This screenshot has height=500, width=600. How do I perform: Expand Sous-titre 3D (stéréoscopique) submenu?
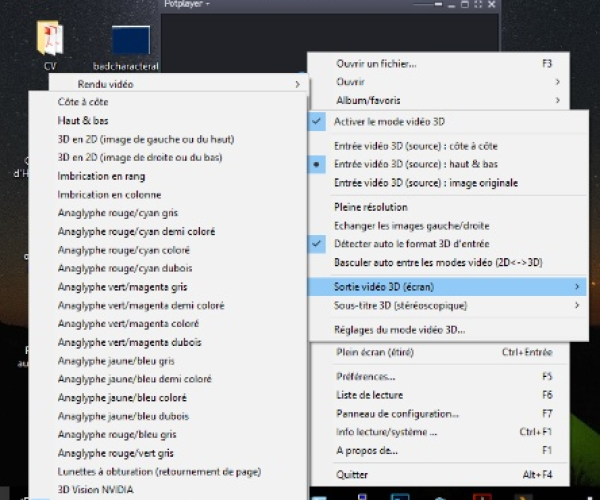448,305
